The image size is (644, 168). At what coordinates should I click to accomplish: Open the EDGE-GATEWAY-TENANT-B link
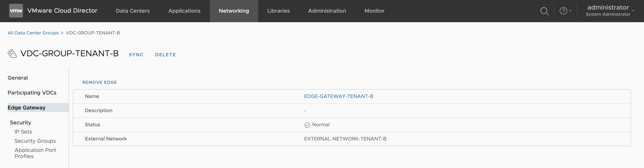click(x=338, y=96)
